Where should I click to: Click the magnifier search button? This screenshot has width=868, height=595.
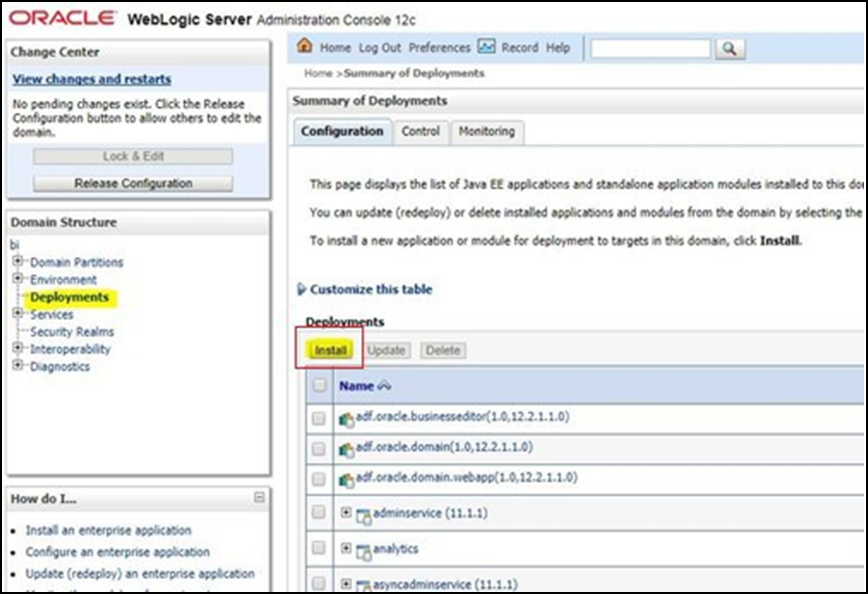[x=729, y=49]
